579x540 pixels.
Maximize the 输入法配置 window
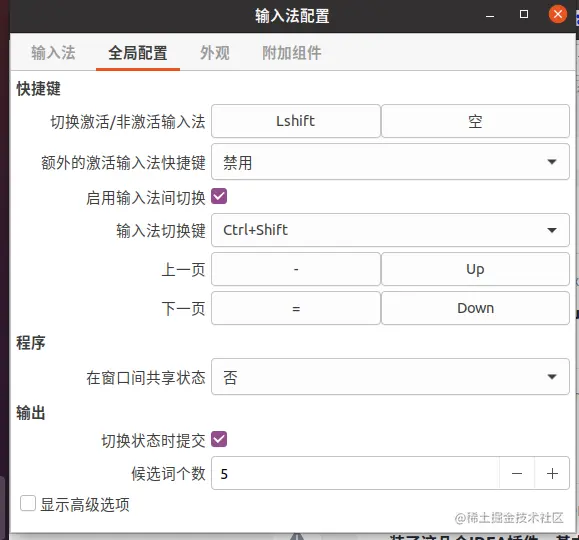(x=524, y=15)
